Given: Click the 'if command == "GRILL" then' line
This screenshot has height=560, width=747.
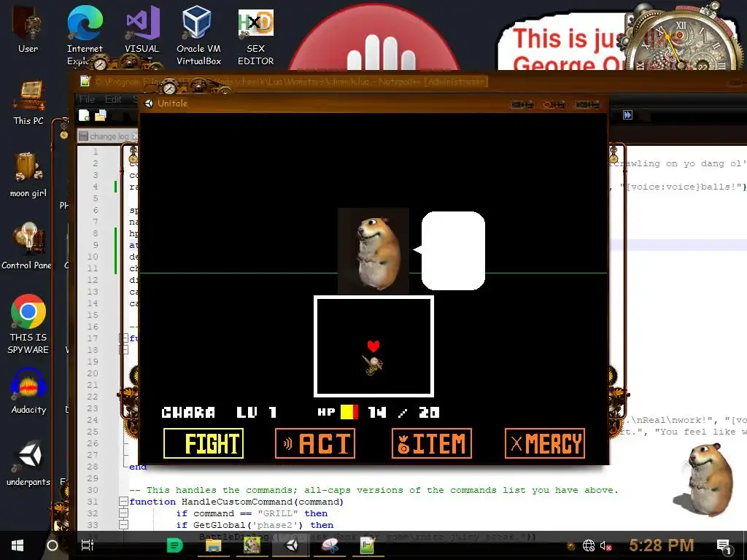Looking at the screenshot, I should 252,513.
